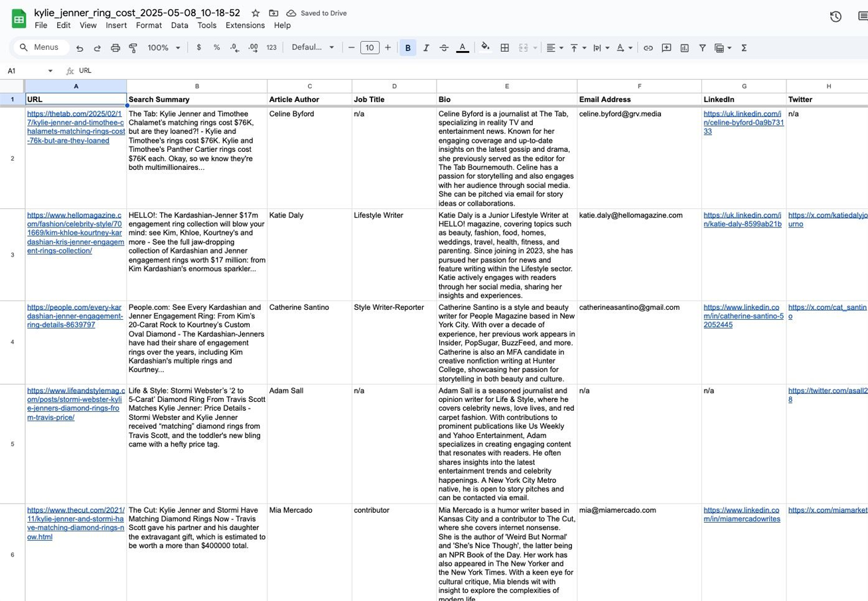Image resolution: width=868 pixels, height=601 pixels.
Task: Open the Insert menu
Action: (x=116, y=25)
